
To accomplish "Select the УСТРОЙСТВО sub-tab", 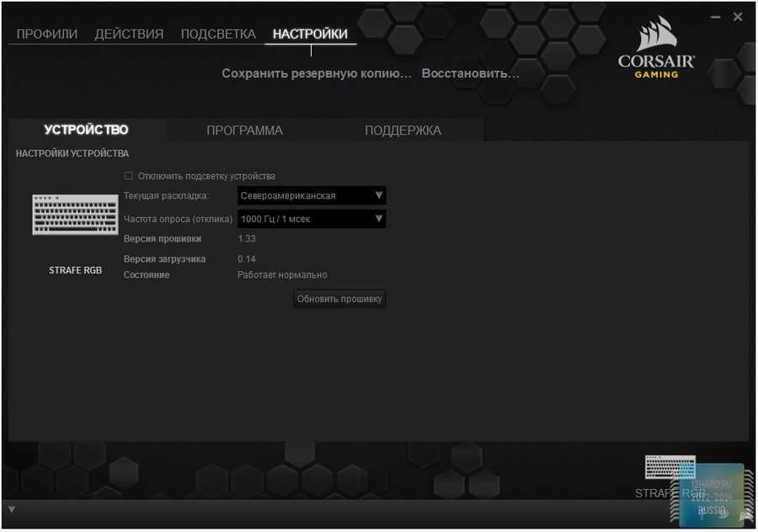I will 86,130.
